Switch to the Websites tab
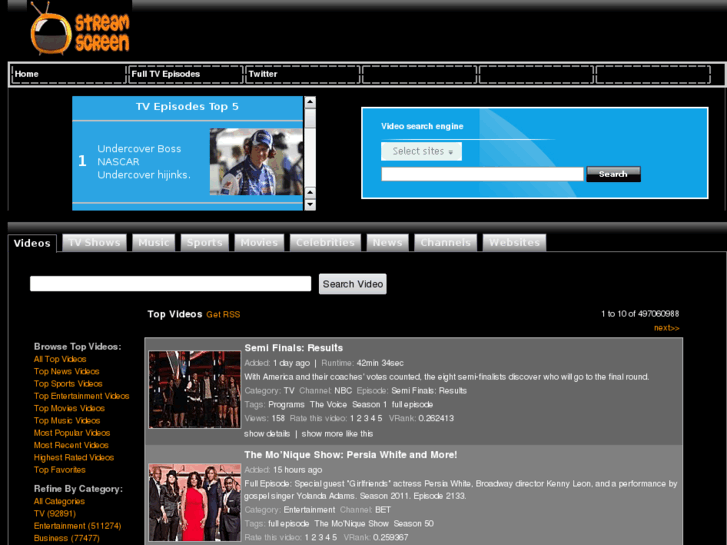 (x=514, y=243)
